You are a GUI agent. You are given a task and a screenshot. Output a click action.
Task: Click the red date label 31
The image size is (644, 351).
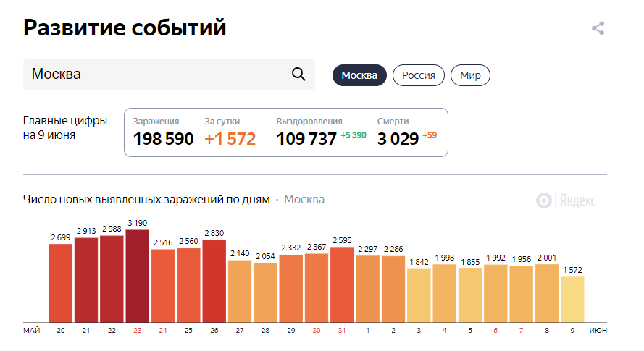(342, 331)
